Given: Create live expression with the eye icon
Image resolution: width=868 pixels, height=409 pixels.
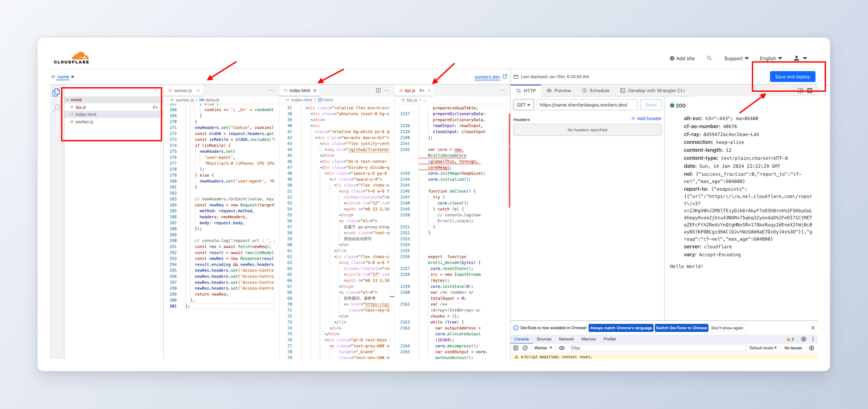Looking at the screenshot, I should coord(562,348).
